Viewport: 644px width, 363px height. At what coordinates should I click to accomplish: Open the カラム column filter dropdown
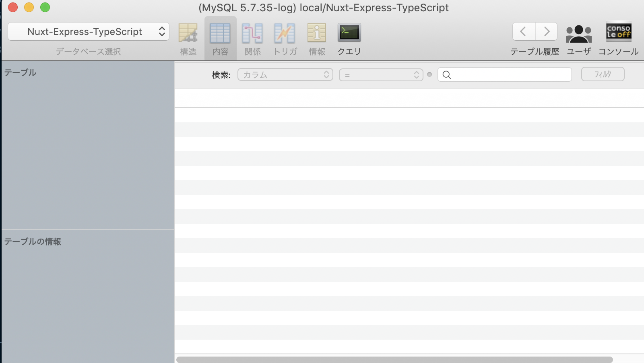pos(285,74)
